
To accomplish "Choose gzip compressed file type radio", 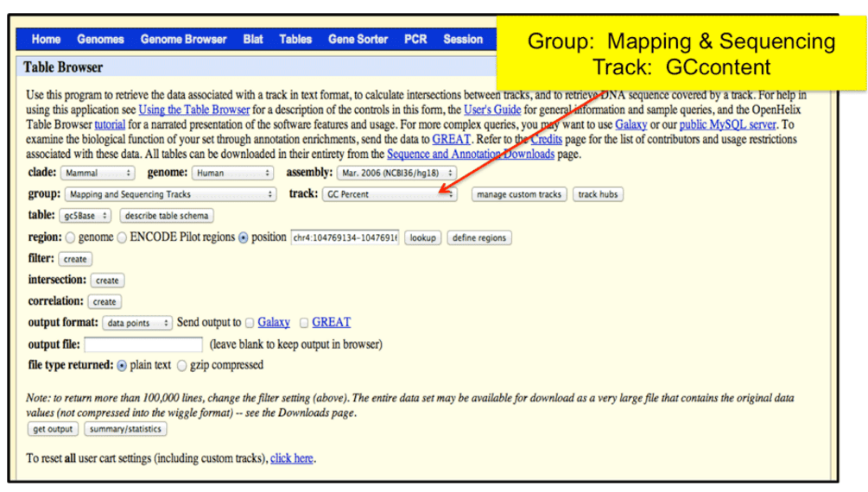I will point(181,366).
